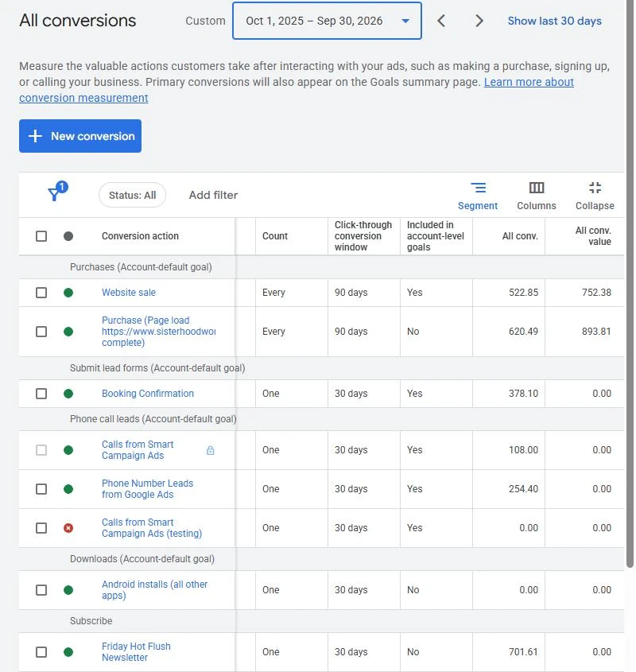
Task: Click the red removed status icon for Calls testing row
Action: (x=68, y=528)
